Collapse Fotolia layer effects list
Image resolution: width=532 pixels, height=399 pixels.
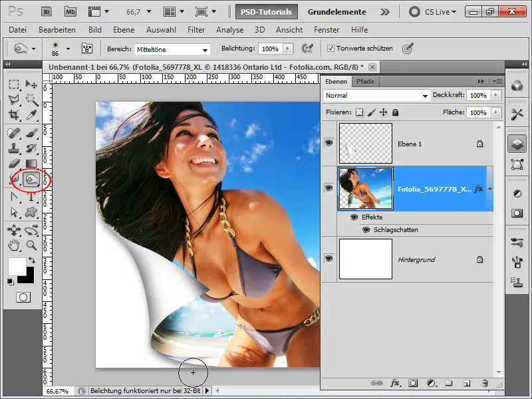489,189
